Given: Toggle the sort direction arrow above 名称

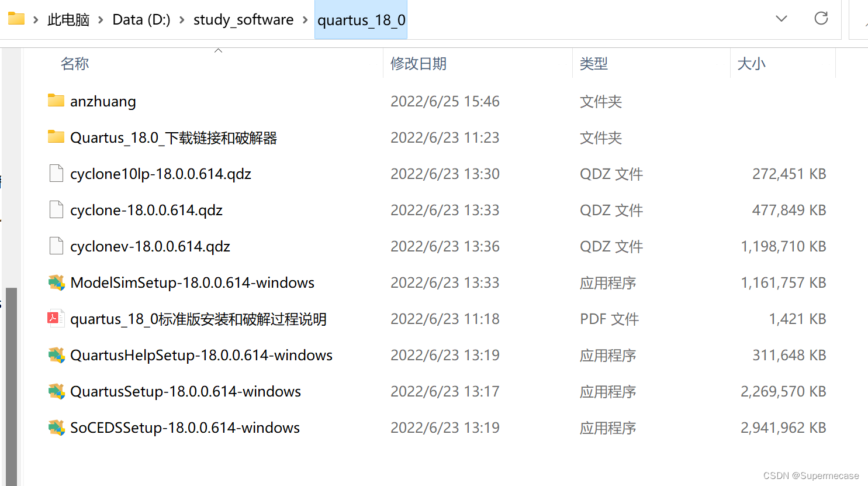Looking at the screenshot, I should coord(219,50).
